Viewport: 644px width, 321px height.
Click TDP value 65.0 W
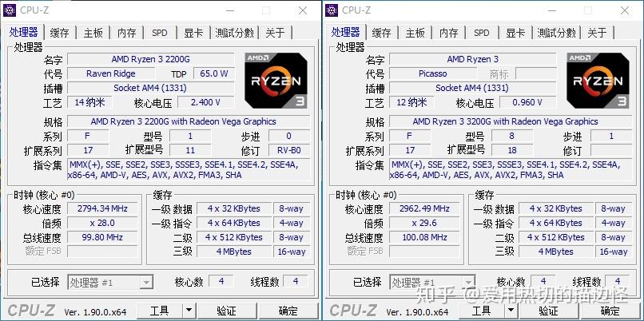coord(214,73)
